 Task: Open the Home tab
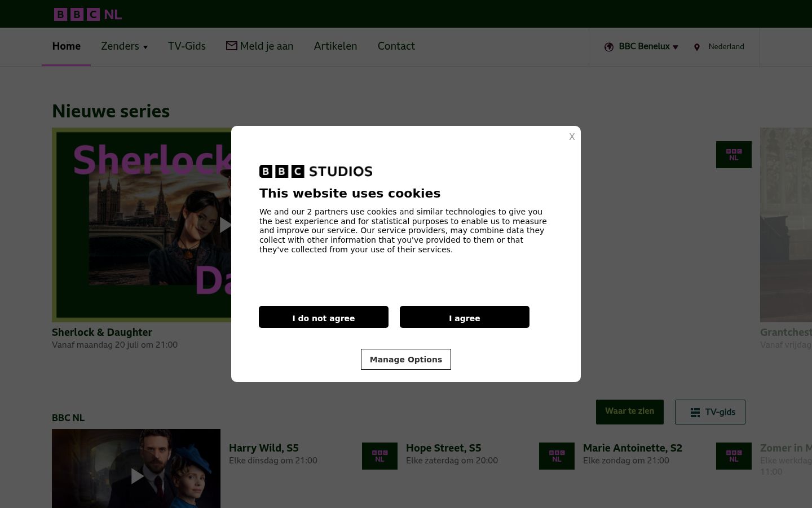point(67,46)
